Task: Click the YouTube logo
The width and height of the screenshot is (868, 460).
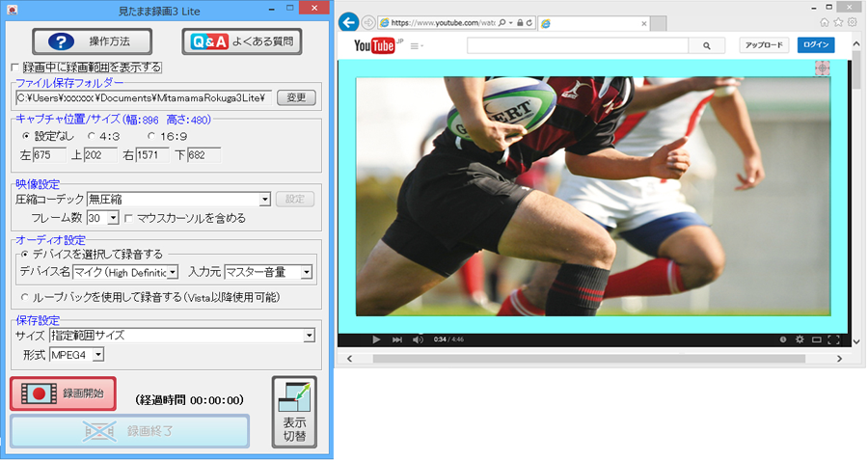Action: [x=376, y=45]
